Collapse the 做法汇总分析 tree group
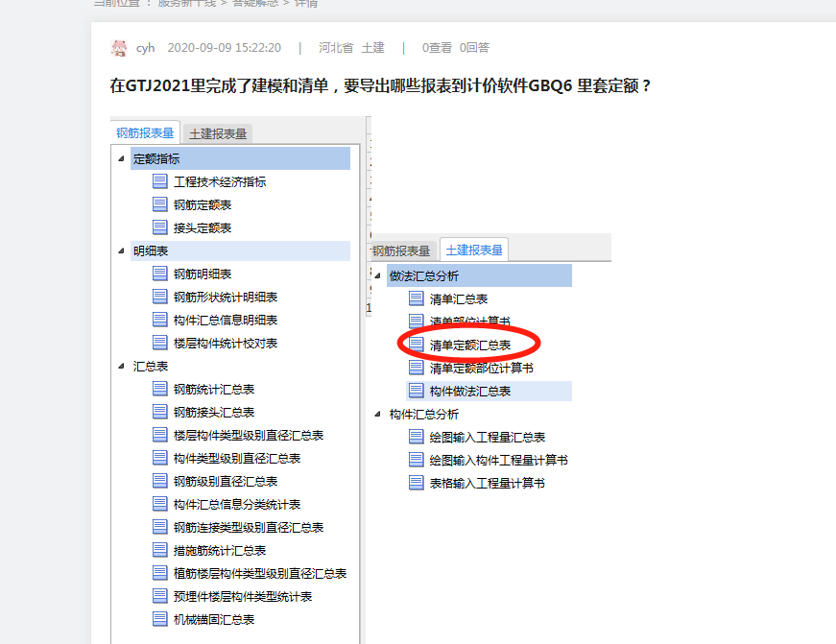 pos(377,275)
